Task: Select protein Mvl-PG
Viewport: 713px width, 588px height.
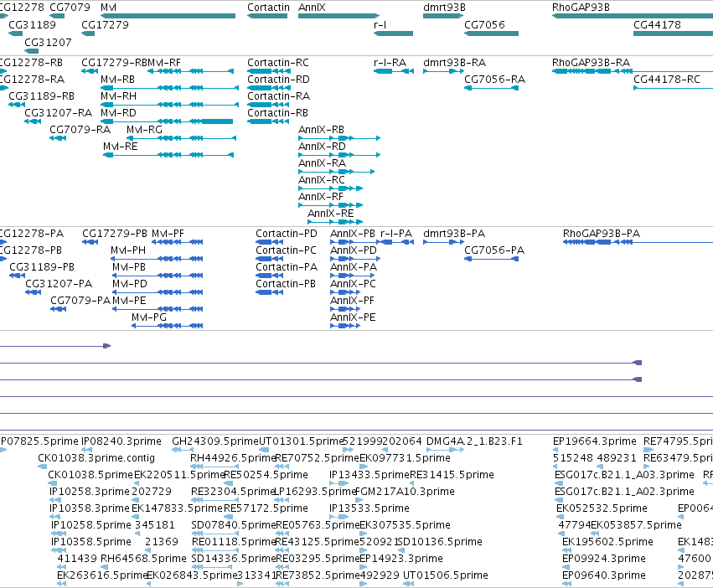Action: [148, 317]
